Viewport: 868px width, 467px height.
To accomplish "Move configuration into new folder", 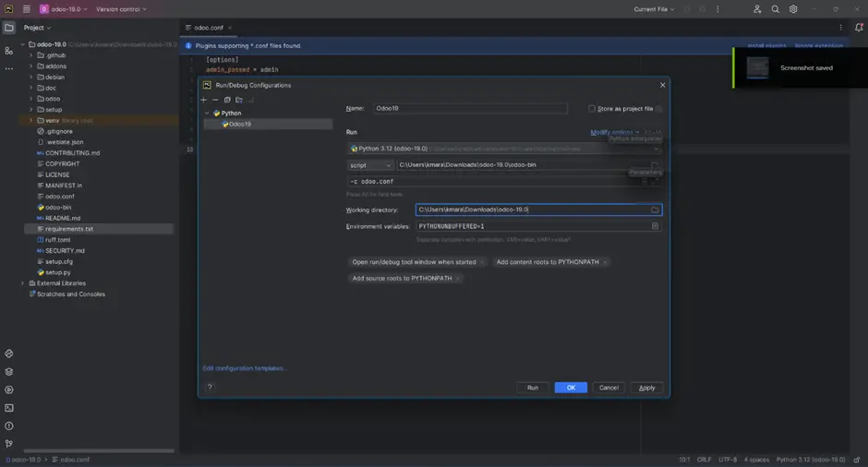I will tap(239, 101).
